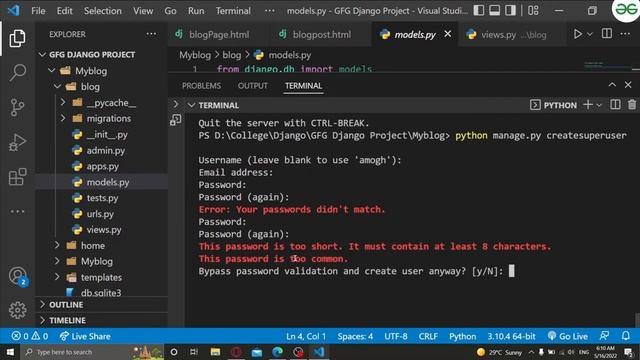Split the editor right
Image resolution: width=640 pixels, height=360 pixels.
(x=607, y=34)
